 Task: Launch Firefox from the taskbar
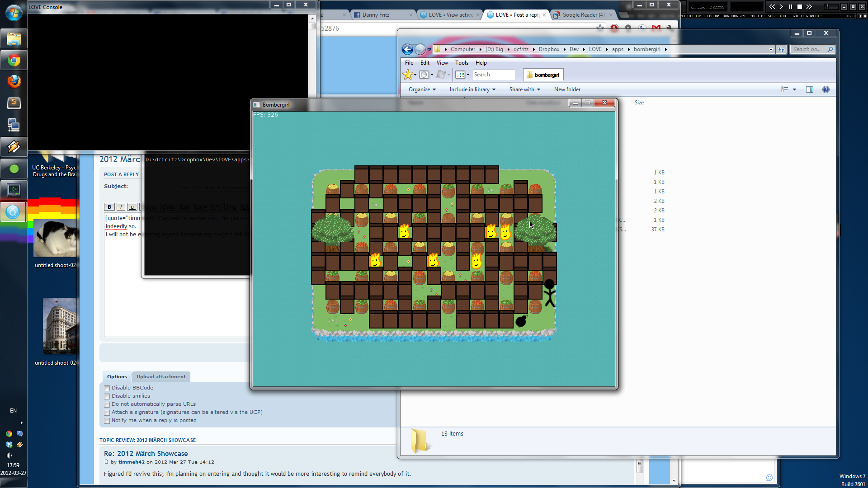coord(14,81)
